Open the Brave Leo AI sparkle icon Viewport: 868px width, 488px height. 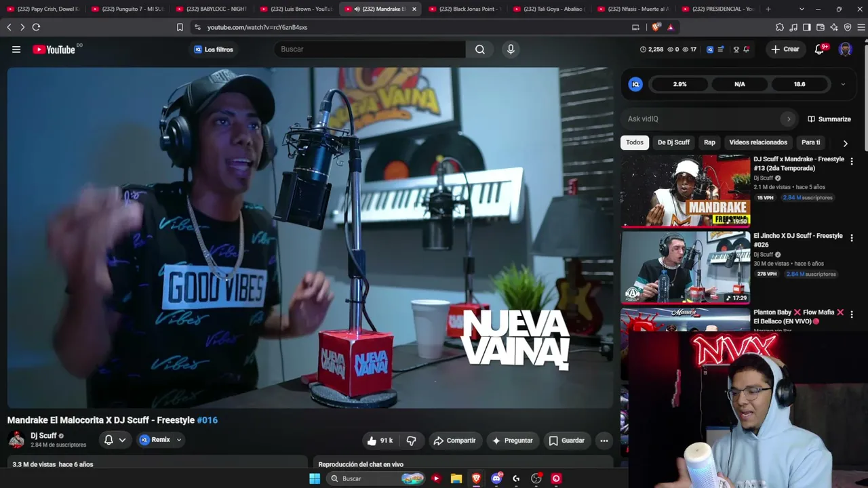point(834,27)
